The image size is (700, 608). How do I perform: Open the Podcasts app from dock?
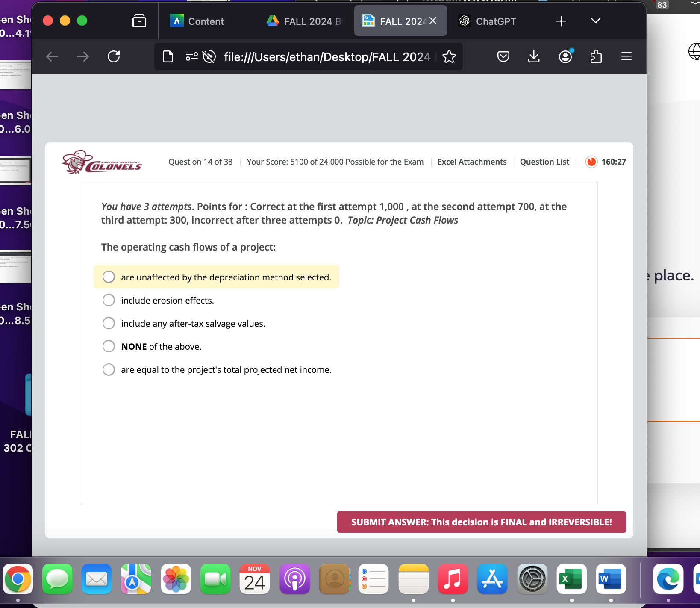click(x=295, y=579)
